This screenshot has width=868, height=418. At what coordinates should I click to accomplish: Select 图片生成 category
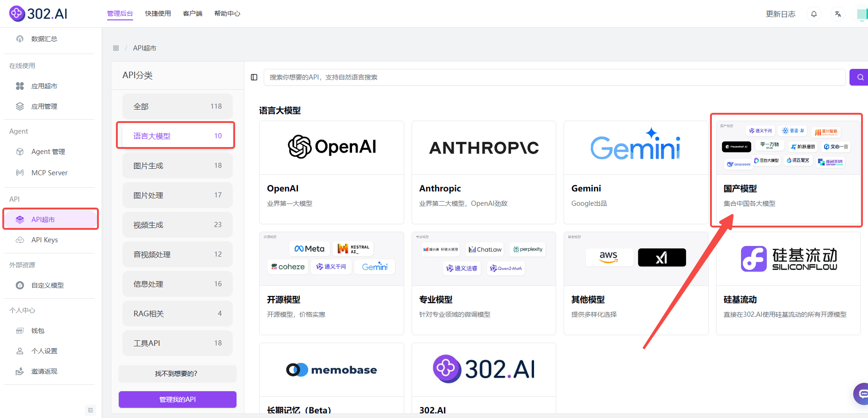click(x=177, y=166)
